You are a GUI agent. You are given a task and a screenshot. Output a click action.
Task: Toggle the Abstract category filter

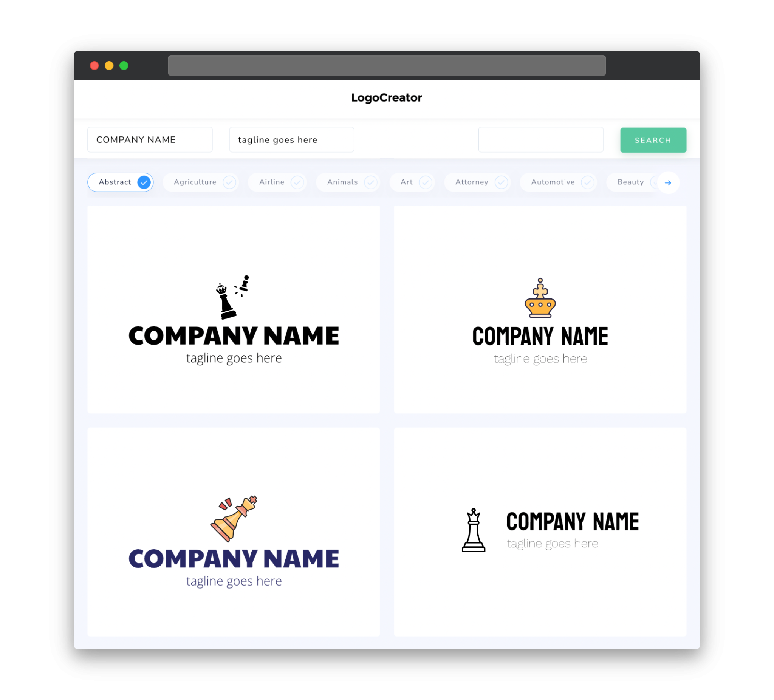[x=121, y=182]
